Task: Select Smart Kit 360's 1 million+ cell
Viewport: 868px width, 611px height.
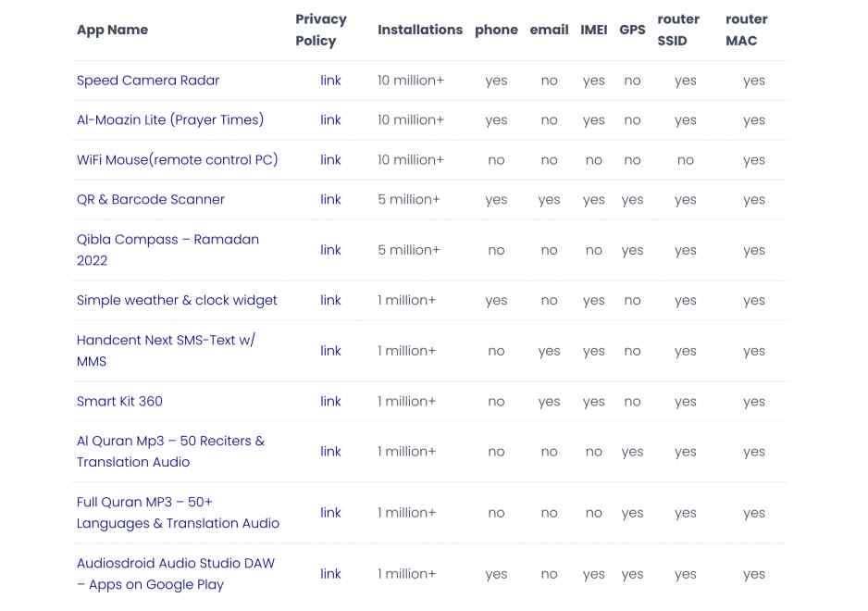Action: (x=407, y=401)
